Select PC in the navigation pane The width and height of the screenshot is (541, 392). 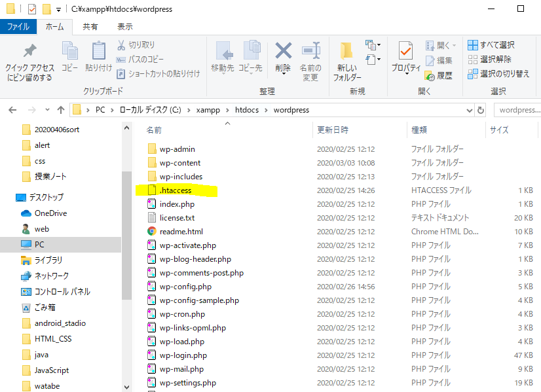60,245
